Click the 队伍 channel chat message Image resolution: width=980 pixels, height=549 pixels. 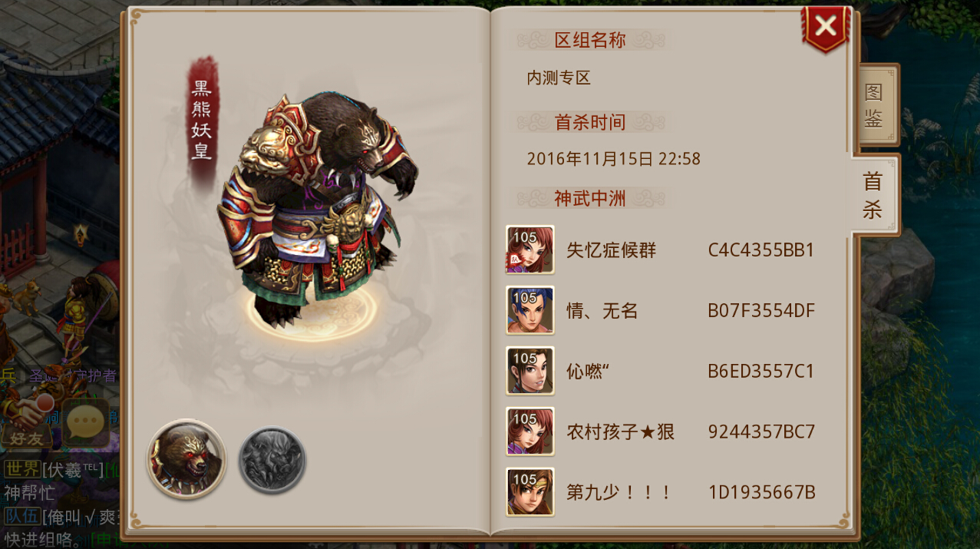tap(60, 528)
